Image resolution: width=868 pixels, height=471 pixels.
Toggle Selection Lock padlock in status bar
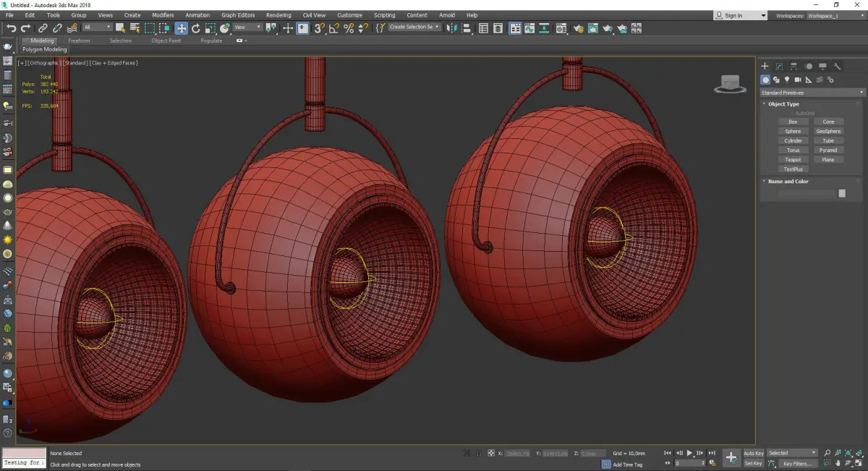[478, 454]
